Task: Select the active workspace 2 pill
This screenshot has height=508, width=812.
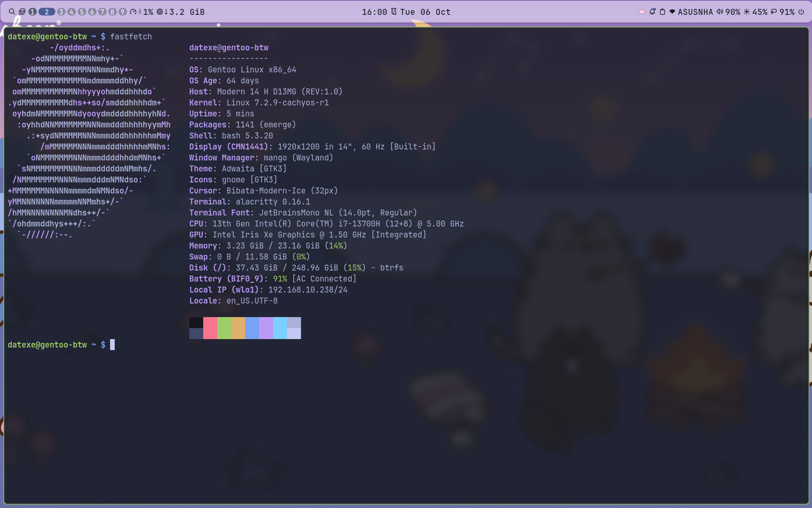Action: (x=47, y=12)
